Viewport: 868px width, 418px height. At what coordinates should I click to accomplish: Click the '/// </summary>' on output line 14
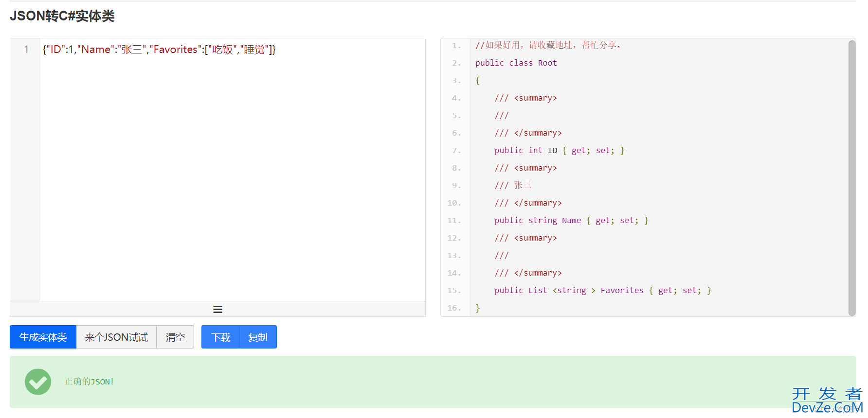tap(528, 273)
